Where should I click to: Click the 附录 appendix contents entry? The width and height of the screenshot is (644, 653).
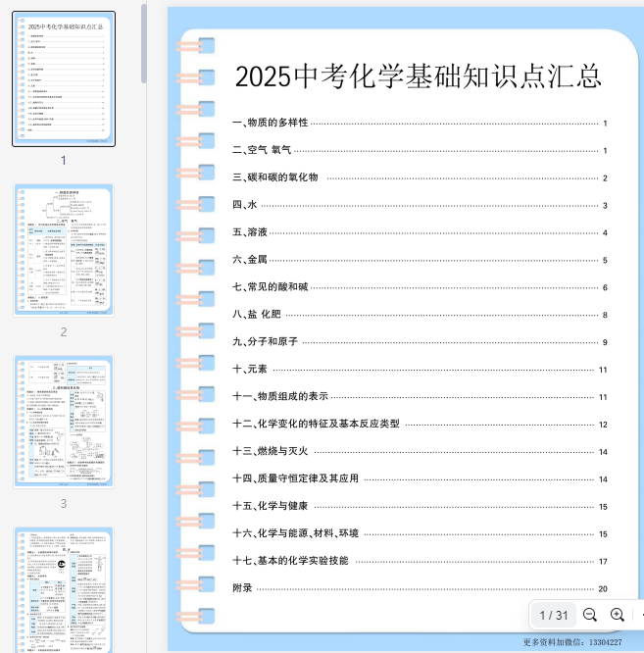point(243,588)
